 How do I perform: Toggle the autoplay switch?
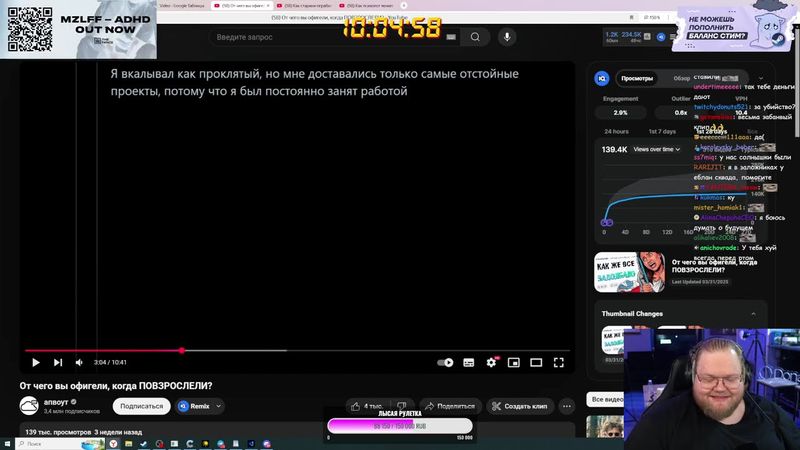click(x=446, y=362)
